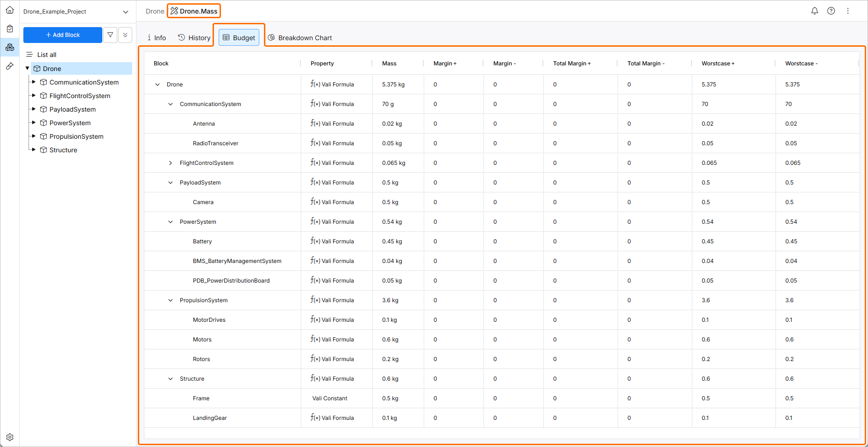Screen dimensions: 868x447
Task: Select the Battery row in the budget table
Action: 202,241
